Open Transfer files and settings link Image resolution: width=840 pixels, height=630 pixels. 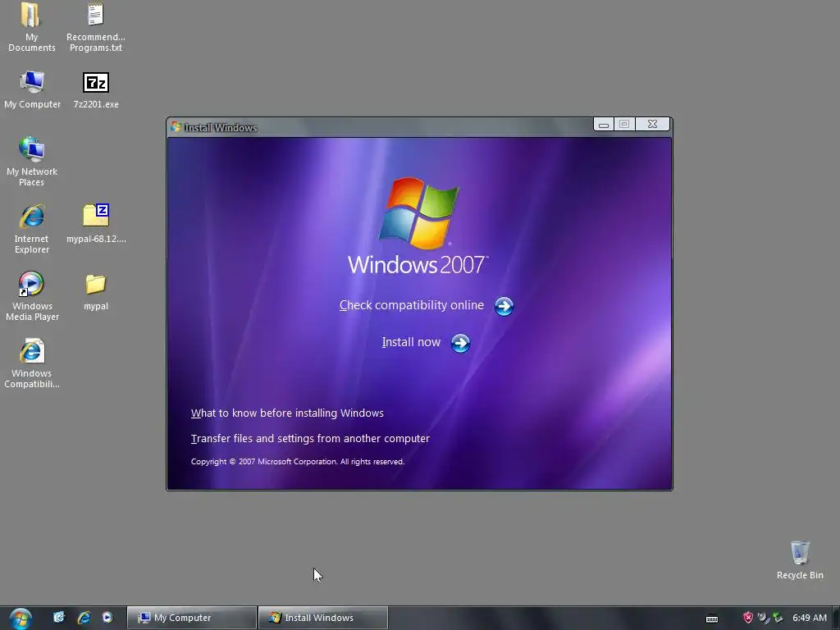(x=310, y=439)
